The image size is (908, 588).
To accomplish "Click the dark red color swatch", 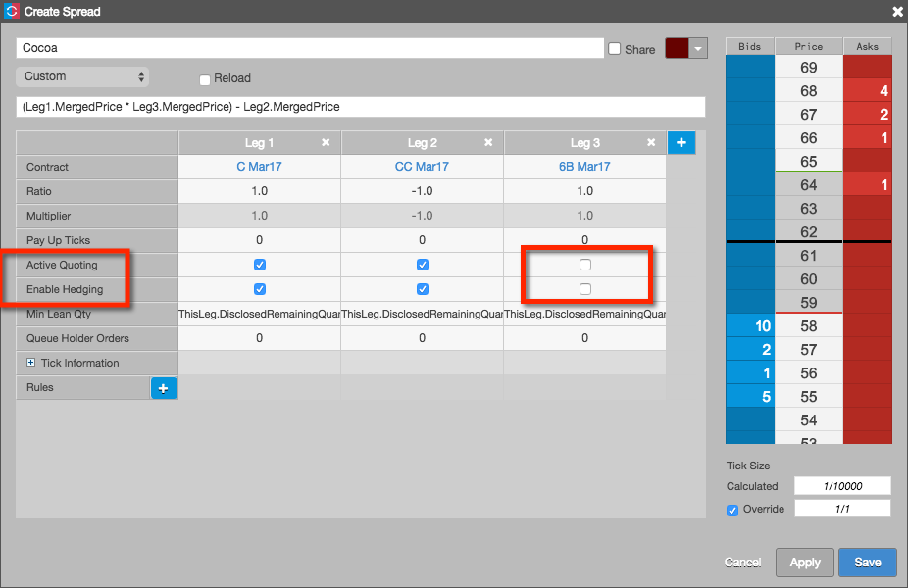I will click(x=677, y=49).
